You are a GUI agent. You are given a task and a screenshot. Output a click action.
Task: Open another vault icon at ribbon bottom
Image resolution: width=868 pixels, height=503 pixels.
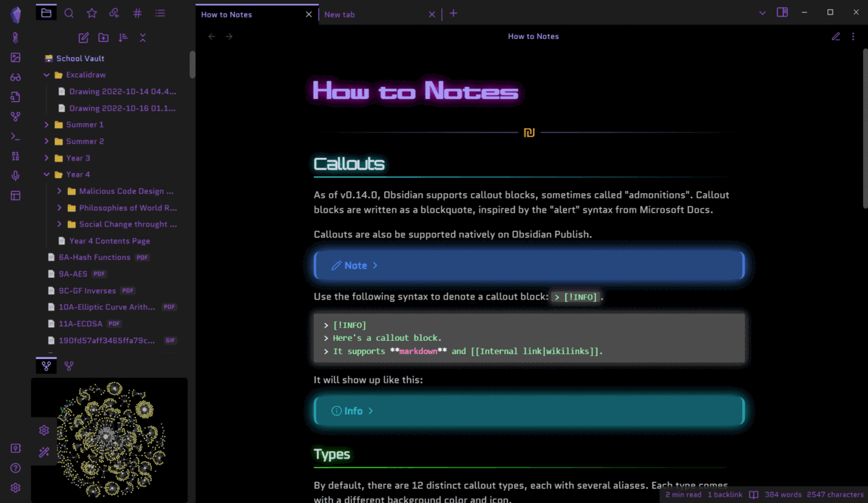tap(15, 449)
